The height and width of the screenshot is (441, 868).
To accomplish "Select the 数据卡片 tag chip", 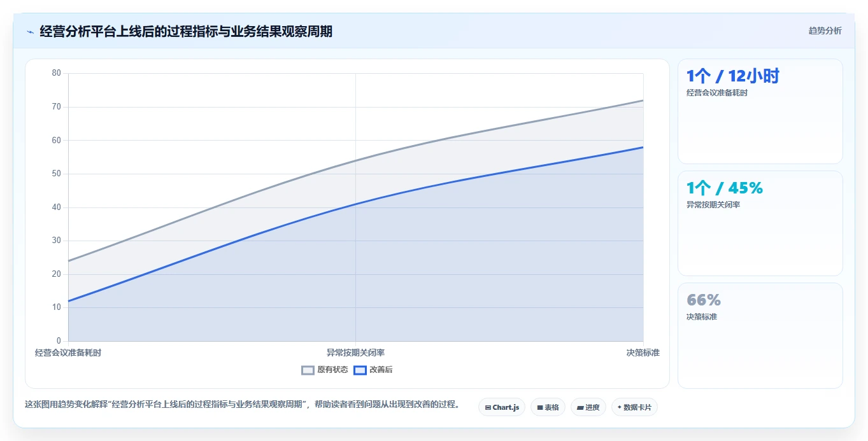I will [634, 407].
